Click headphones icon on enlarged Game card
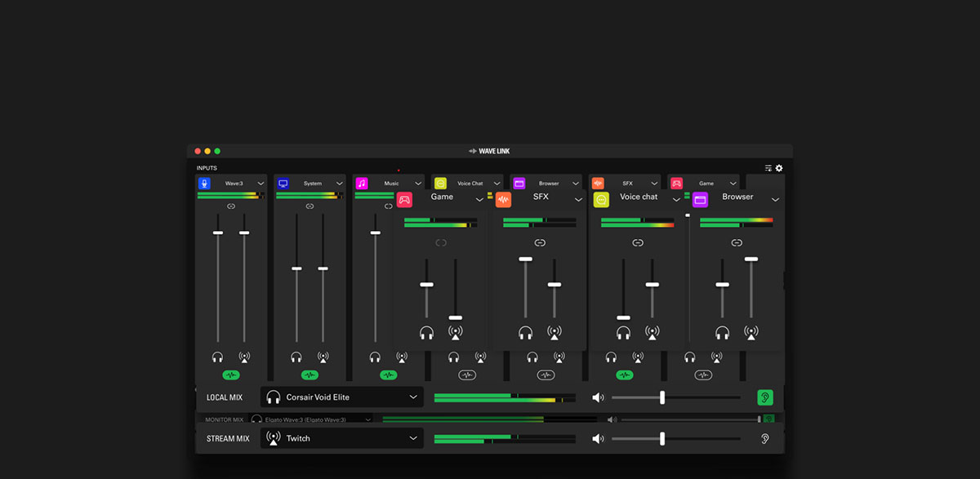 (x=426, y=332)
